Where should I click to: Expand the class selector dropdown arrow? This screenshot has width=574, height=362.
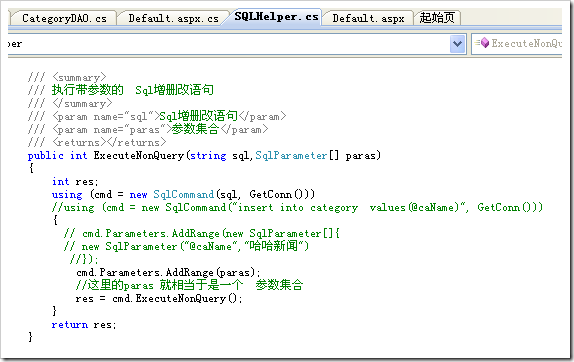[x=457, y=44]
